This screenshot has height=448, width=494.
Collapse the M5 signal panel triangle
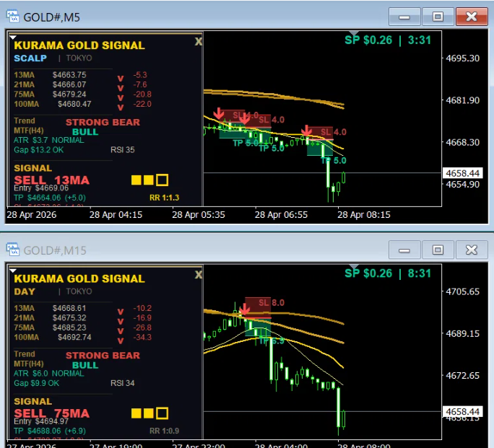(13, 38)
